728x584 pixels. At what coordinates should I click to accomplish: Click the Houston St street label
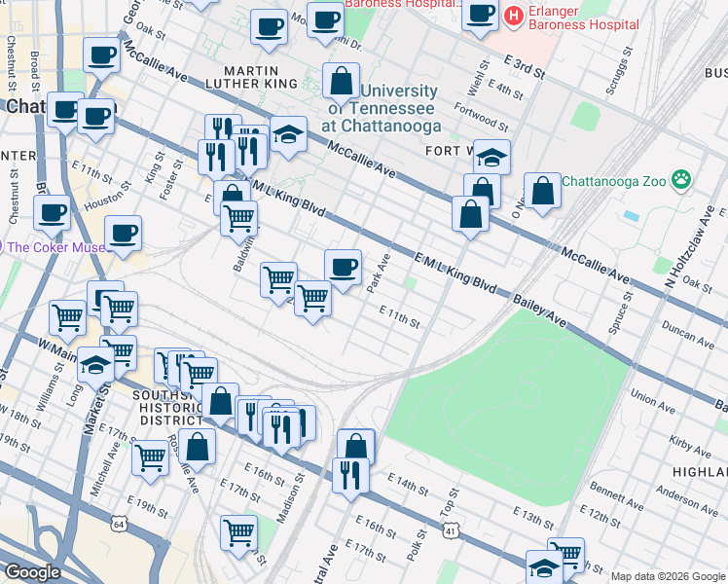tap(108, 197)
